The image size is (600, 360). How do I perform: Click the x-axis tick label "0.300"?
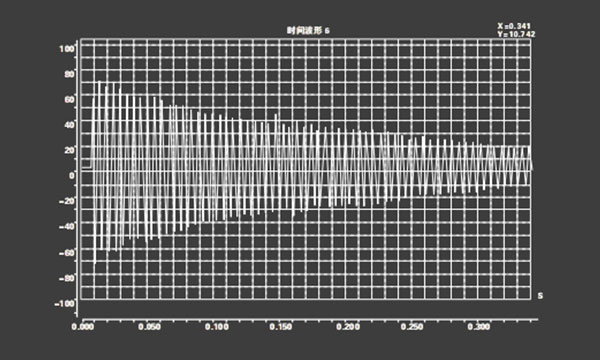[479, 327]
